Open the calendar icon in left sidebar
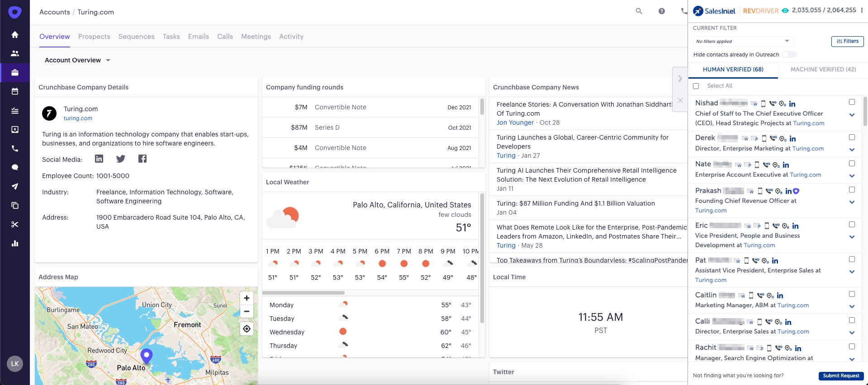Viewport: 868px width, 385px height. tap(15, 91)
